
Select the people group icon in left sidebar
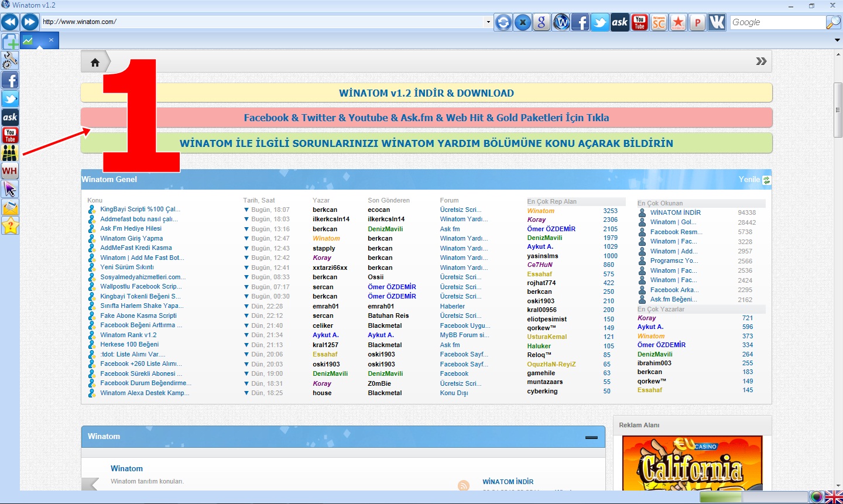point(10,153)
